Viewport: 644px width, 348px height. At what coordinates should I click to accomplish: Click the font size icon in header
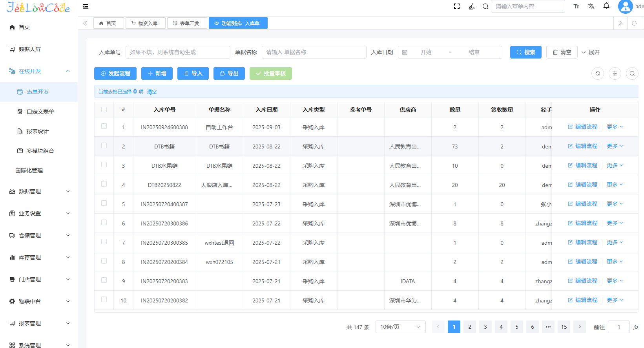pos(576,6)
